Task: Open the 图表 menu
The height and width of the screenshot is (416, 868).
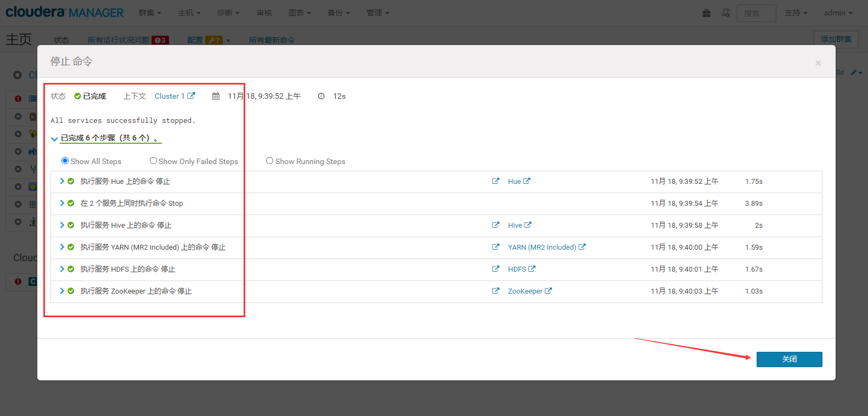Action: click(x=300, y=13)
